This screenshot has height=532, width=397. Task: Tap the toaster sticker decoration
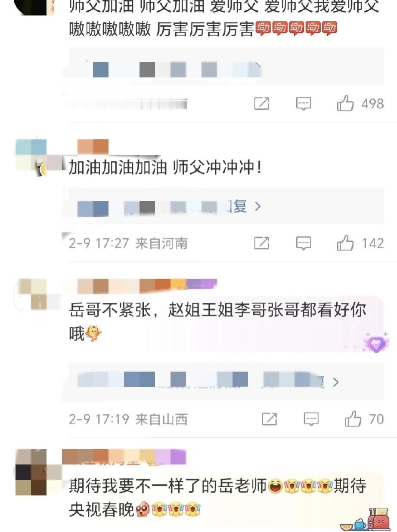[x=378, y=519]
